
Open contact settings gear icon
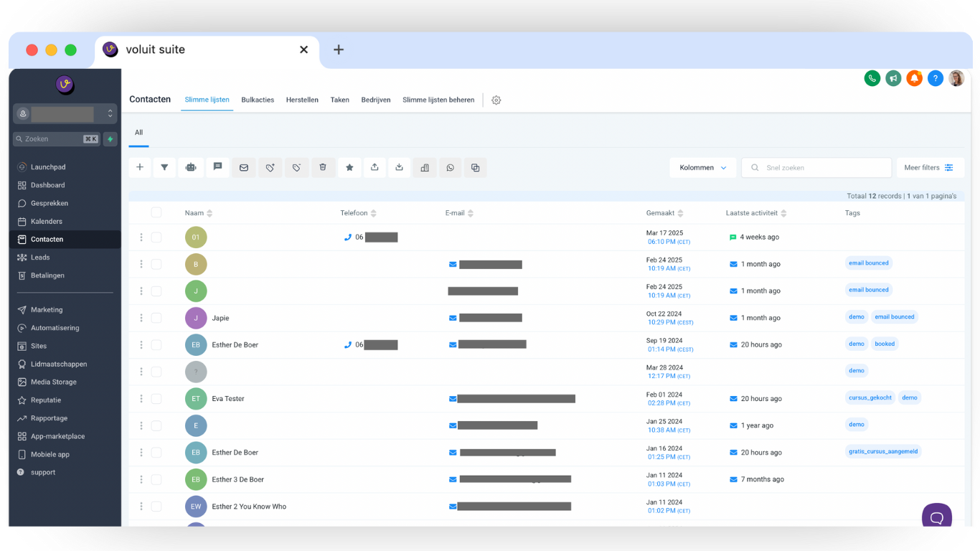pos(496,100)
